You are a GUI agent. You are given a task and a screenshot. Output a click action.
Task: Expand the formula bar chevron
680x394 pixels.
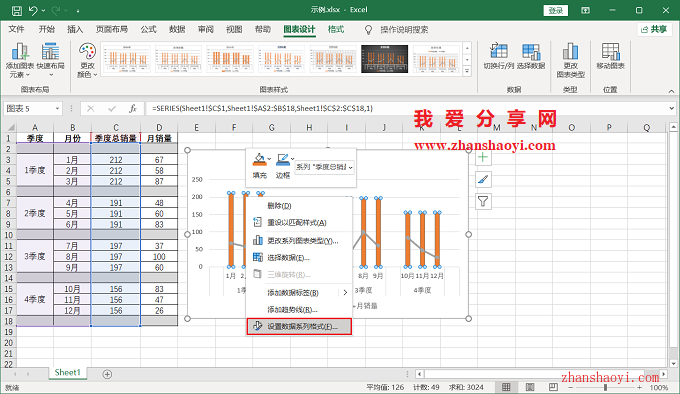click(672, 108)
